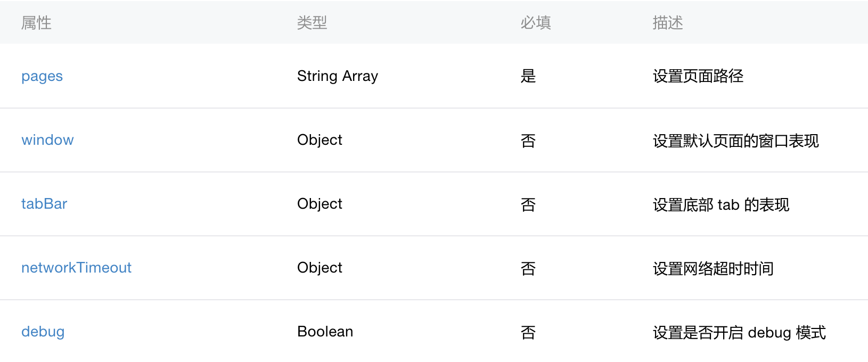Click the debug property link
Viewport: 868px width, 362px height.
point(43,332)
